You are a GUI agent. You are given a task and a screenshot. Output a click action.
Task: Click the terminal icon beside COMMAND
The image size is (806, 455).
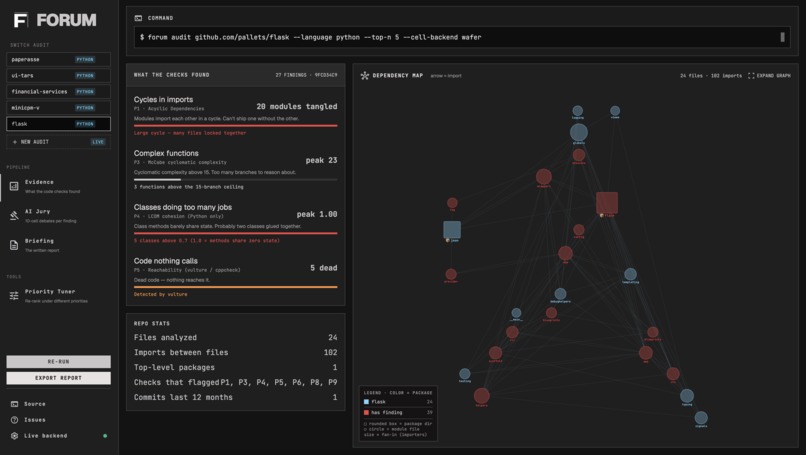coord(138,18)
